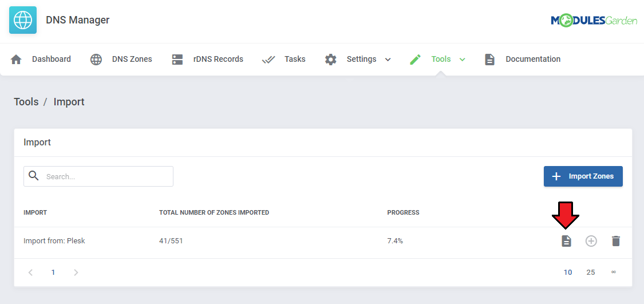This screenshot has height=304, width=644.
Task: Click the Documentation page icon
Action: click(x=489, y=59)
